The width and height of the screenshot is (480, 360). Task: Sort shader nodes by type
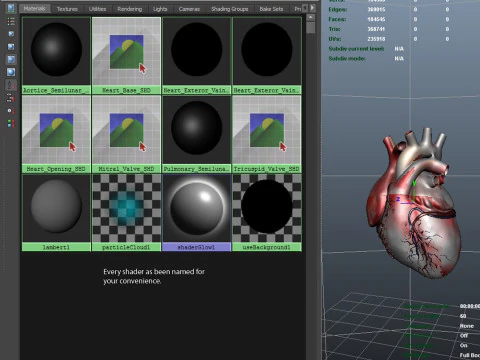11,98
